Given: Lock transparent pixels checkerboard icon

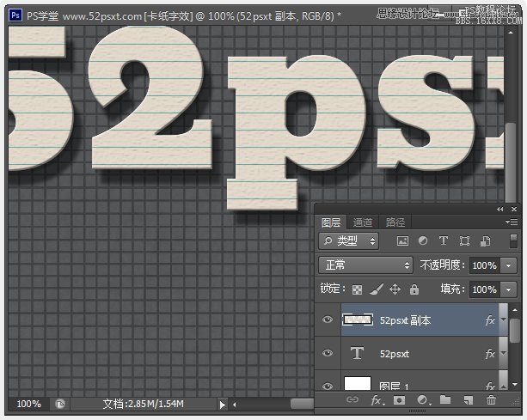Looking at the screenshot, I should pyautogui.click(x=357, y=289).
